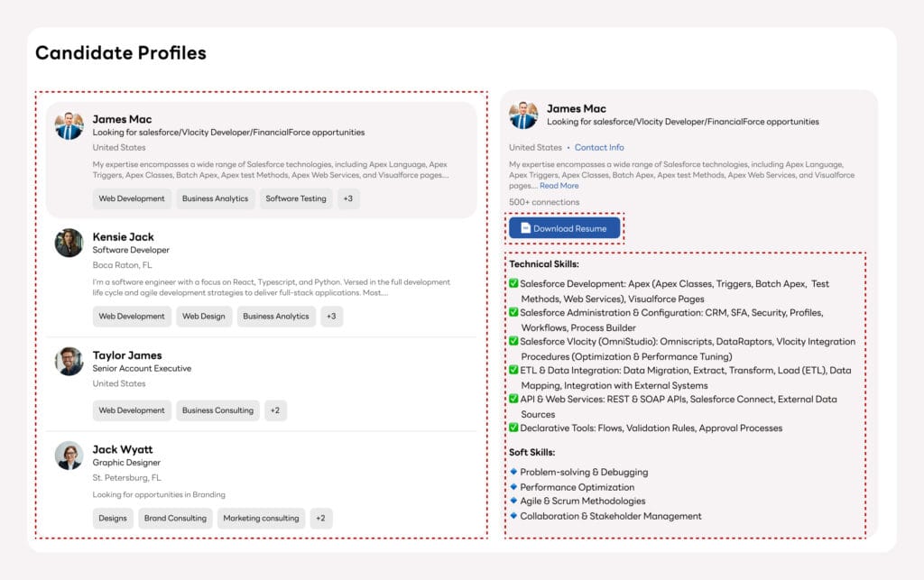
Task: Expand Kensie Jack's +3 more tags
Action: coord(331,317)
